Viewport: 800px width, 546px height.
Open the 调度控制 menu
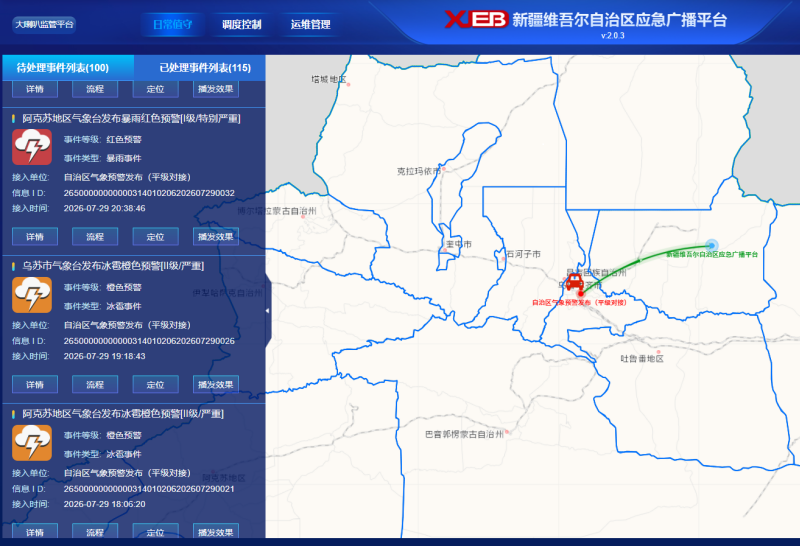click(241, 24)
